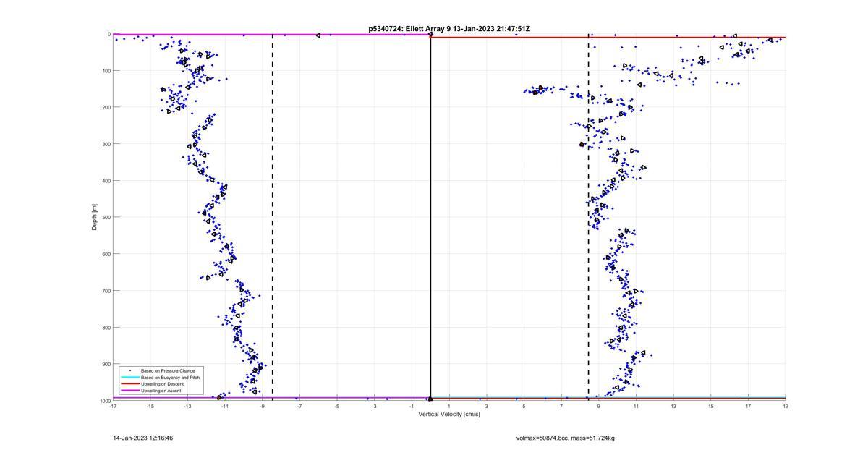
Task: Click the x-axis tick label '-13'
Action: point(187,406)
